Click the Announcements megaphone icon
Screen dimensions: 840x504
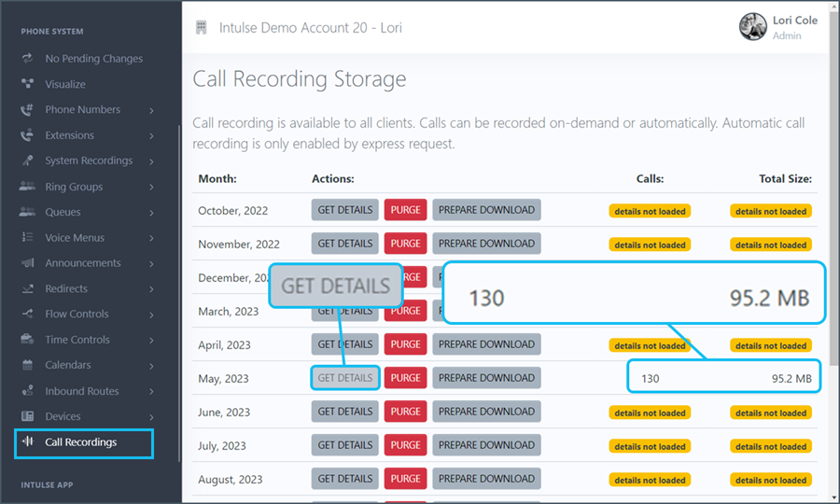(27, 263)
